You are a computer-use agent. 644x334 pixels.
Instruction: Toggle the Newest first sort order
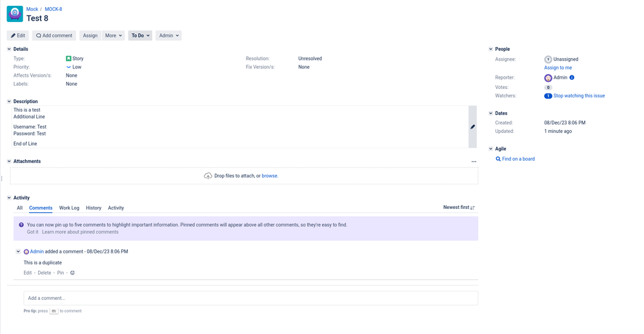tap(459, 208)
